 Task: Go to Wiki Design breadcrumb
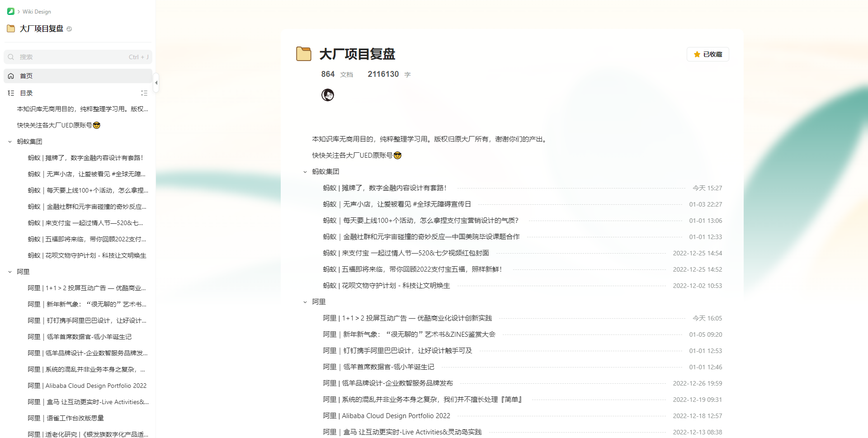37,12
